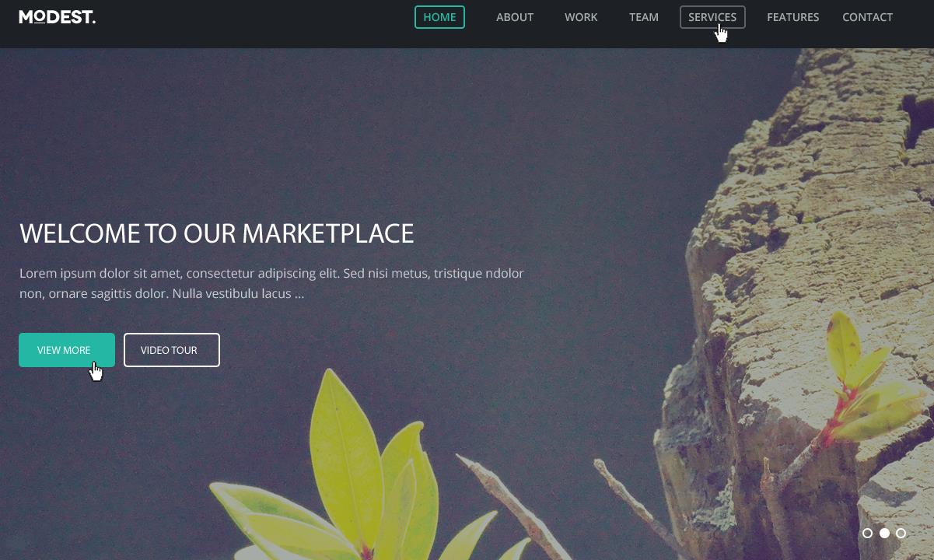934x560 pixels.
Task: Click the WELCOME TO OUR MARKETPLACE headline
Action: [x=216, y=233]
